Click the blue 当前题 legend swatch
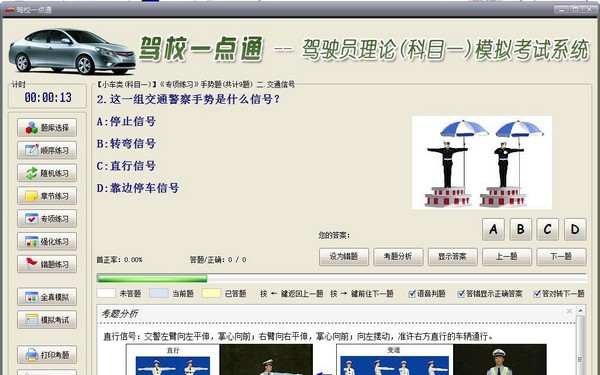Screen dimensions: 600x375 158,293
